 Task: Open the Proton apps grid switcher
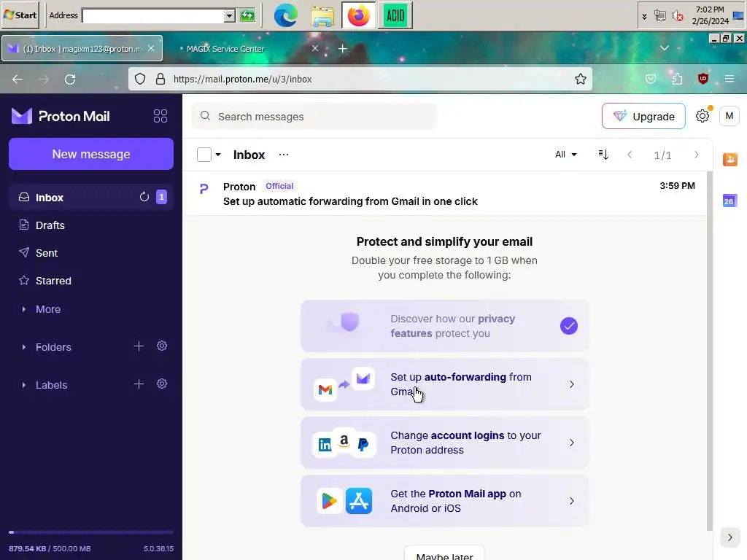pyautogui.click(x=160, y=116)
